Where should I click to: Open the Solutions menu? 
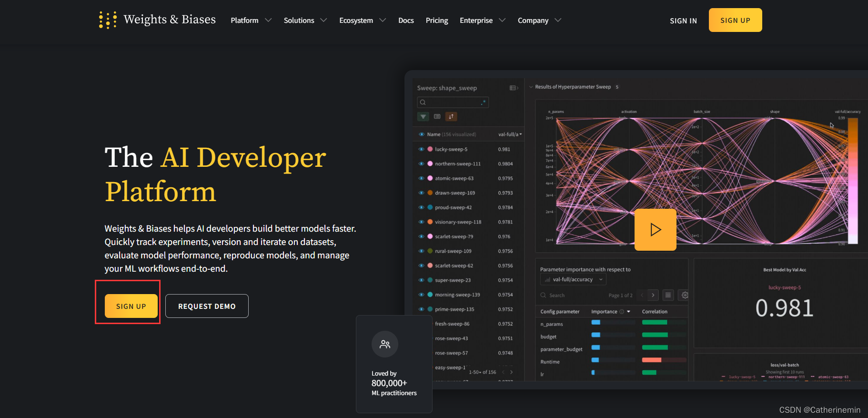(299, 20)
